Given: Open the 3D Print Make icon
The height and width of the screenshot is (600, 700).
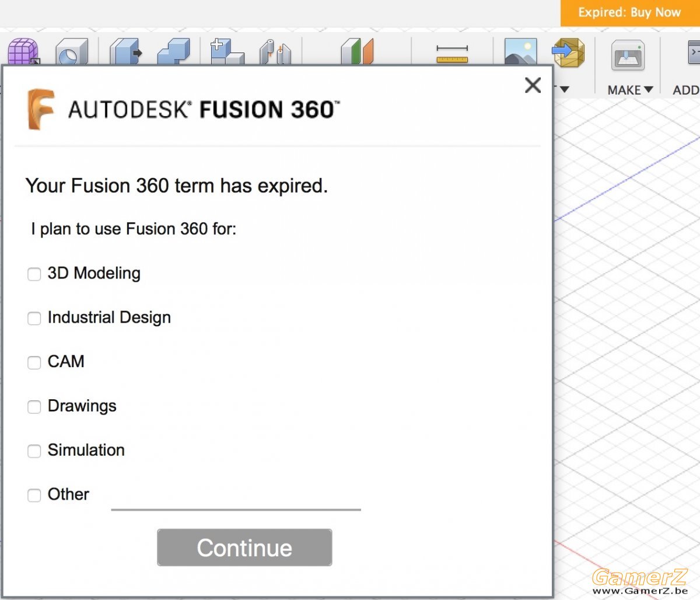Looking at the screenshot, I should (628, 56).
